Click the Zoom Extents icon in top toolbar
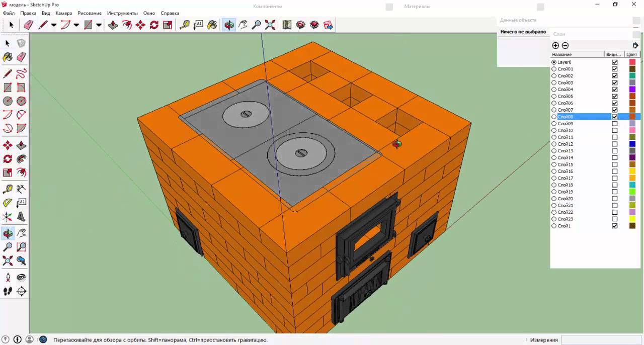Image resolution: width=644 pixels, height=345 pixels. pyautogui.click(x=270, y=25)
